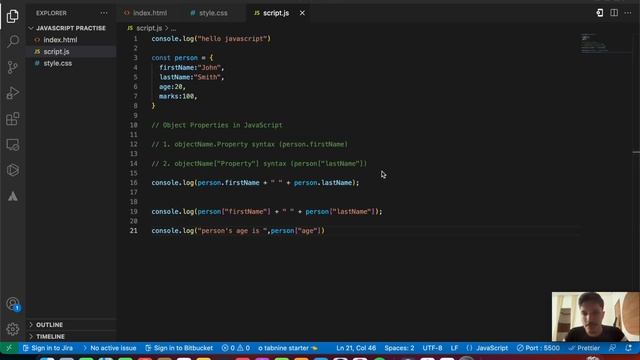Click the Prettier status item
The width and height of the screenshot is (640, 360).
[584, 348]
